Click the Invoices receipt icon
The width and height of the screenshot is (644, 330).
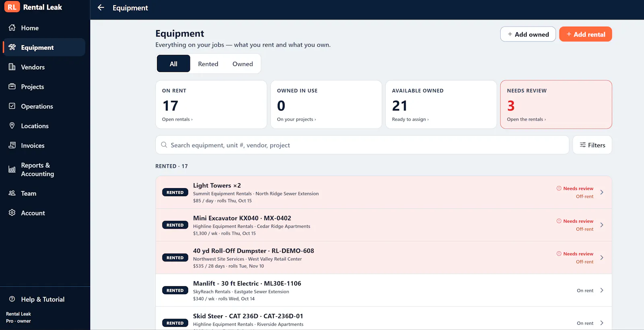point(12,146)
